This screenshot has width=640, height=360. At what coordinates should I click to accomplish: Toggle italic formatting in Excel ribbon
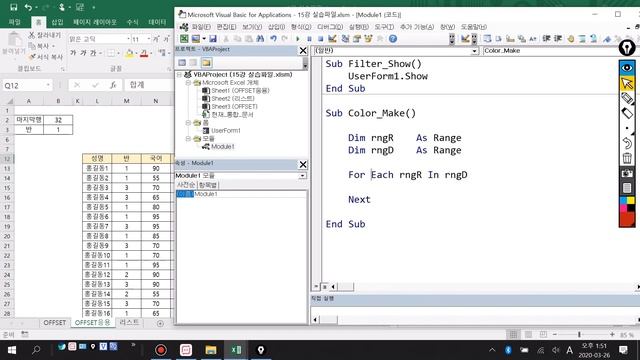tap(83, 53)
